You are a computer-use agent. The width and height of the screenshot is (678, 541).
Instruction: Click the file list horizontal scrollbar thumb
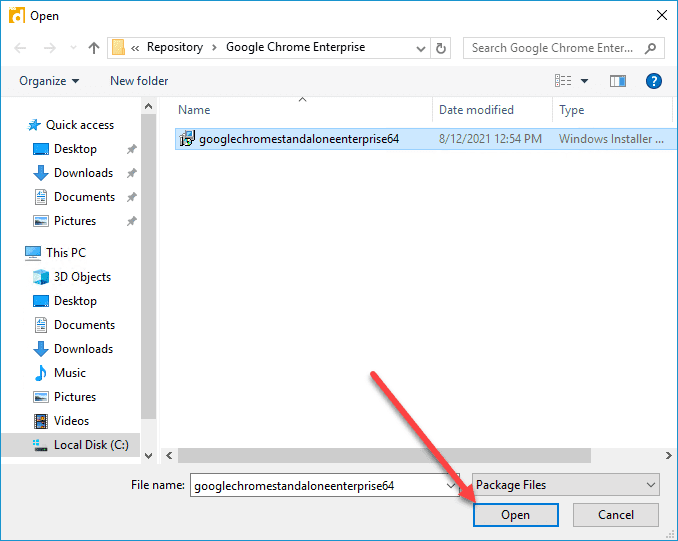coord(384,455)
